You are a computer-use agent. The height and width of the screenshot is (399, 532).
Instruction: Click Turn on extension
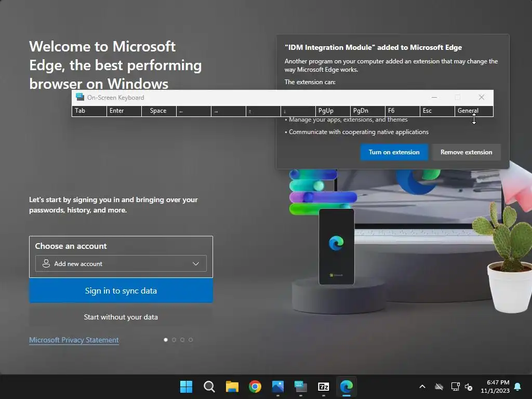point(394,152)
